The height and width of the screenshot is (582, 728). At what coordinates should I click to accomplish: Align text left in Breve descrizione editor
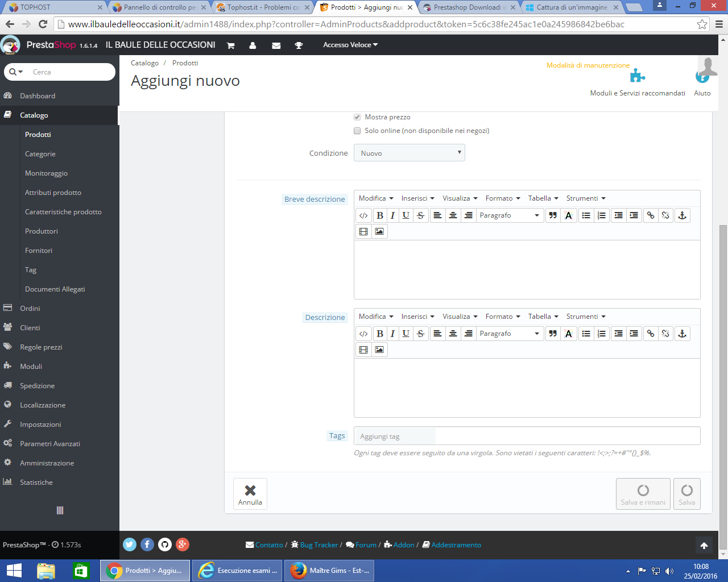pyautogui.click(x=437, y=215)
